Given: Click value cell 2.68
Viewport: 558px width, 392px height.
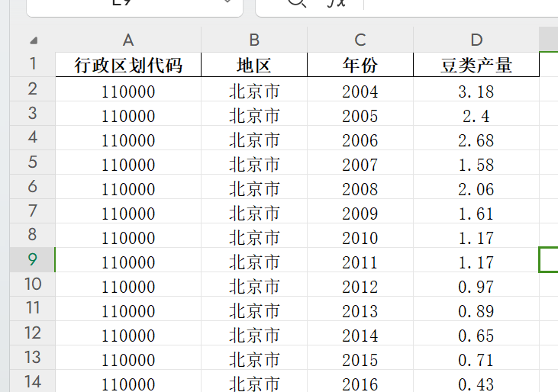Looking at the screenshot, I should point(476,138).
